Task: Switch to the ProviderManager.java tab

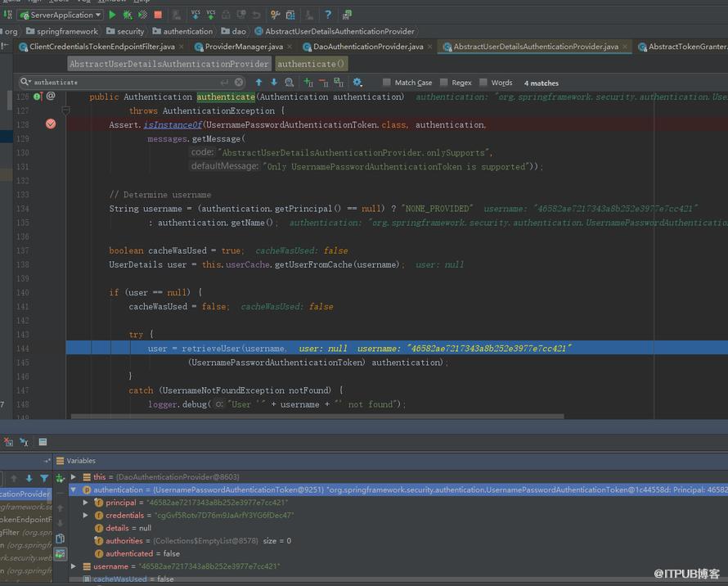Action: (x=244, y=47)
